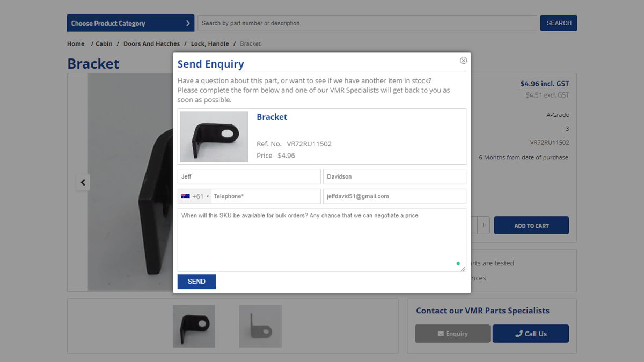Image resolution: width=644 pixels, height=362 pixels.
Task: Click the email address field
Action: pyautogui.click(x=394, y=196)
